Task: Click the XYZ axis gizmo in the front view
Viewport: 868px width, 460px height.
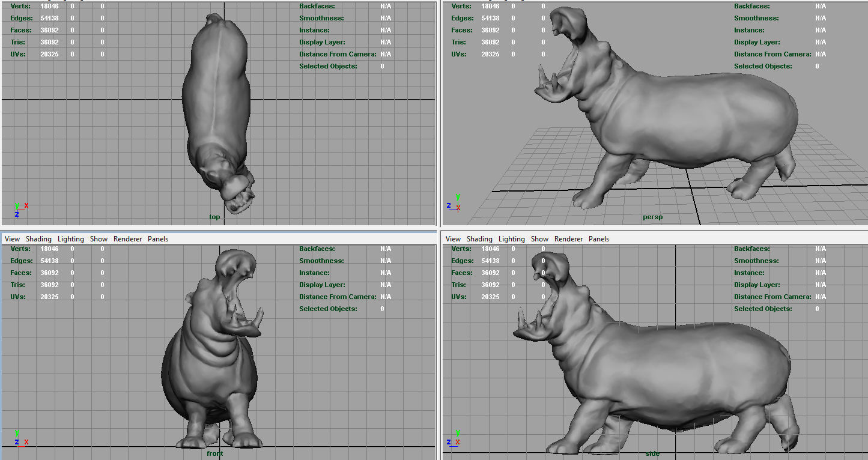Action: 20,438
